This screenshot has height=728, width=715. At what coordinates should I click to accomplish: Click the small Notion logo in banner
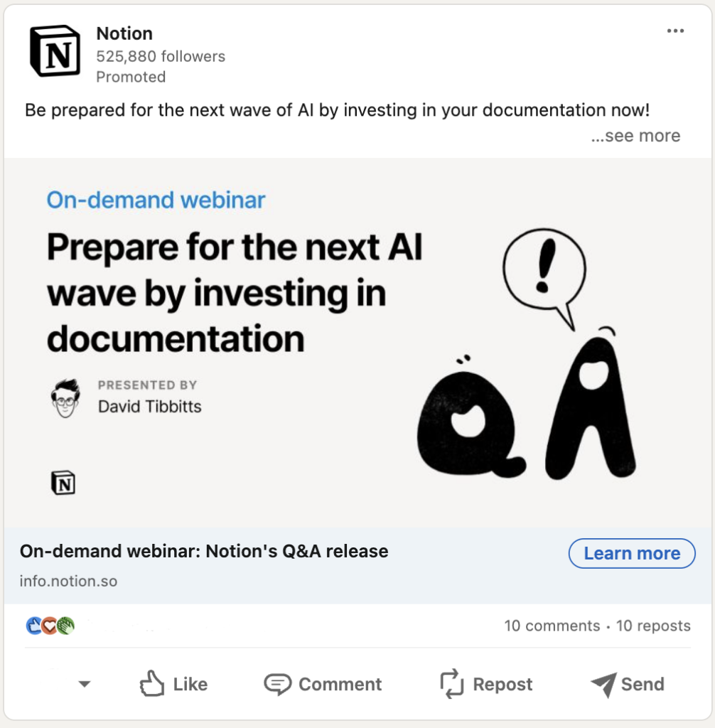(63, 483)
